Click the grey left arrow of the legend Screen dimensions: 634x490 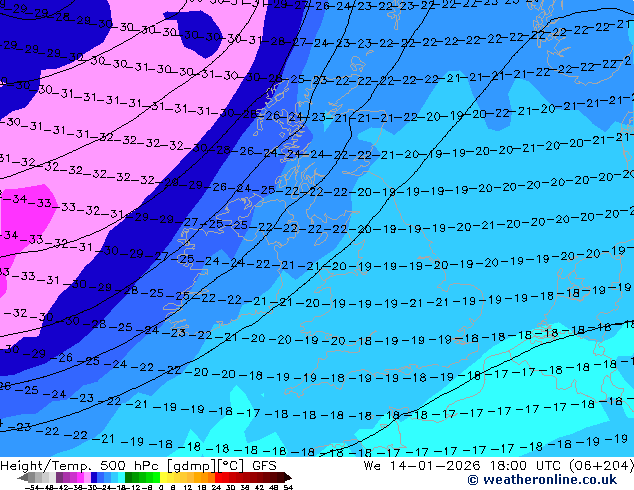(x=23, y=477)
